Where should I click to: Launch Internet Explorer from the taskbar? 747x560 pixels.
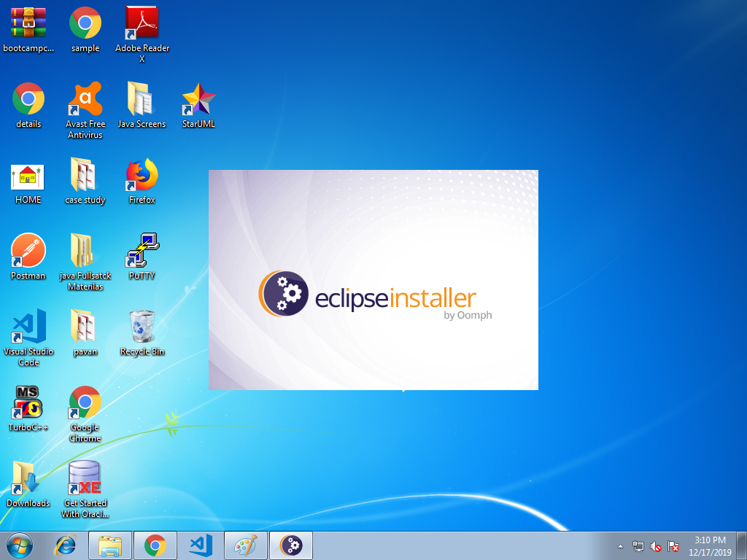[x=65, y=545]
